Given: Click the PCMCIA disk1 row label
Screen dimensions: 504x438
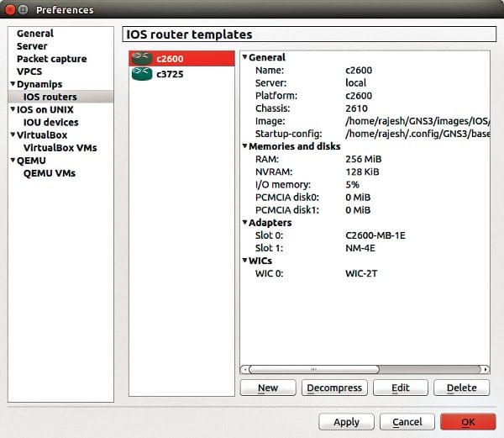Looking at the screenshot, I should point(287,210).
